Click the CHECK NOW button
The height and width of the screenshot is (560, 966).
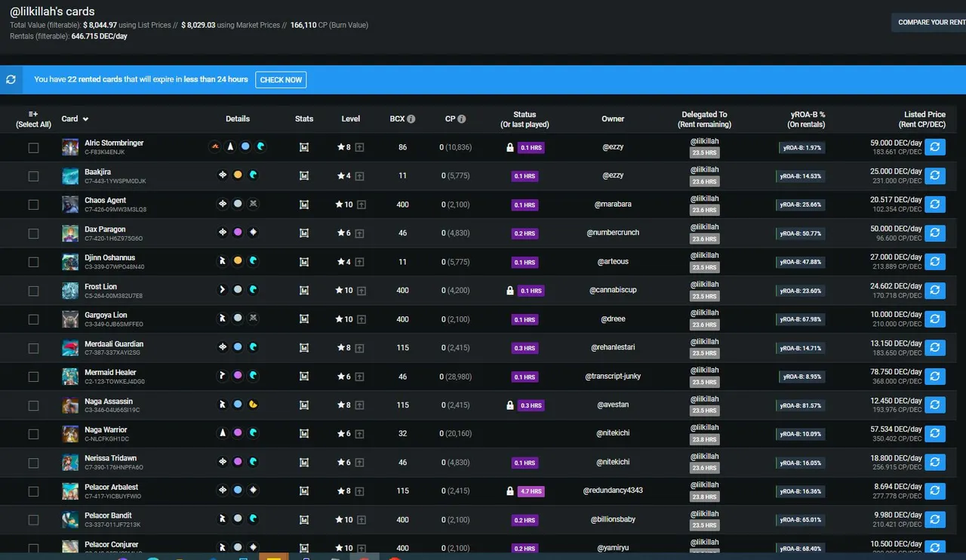[x=281, y=80]
